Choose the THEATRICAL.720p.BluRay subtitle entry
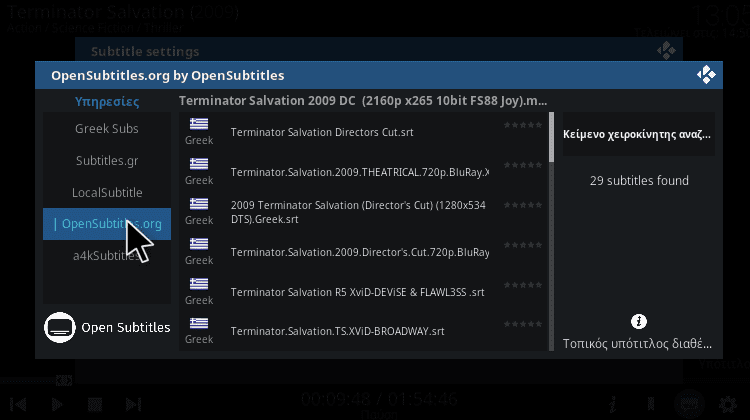The width and height of the screenshot is (750, 420). coord(366,172)
